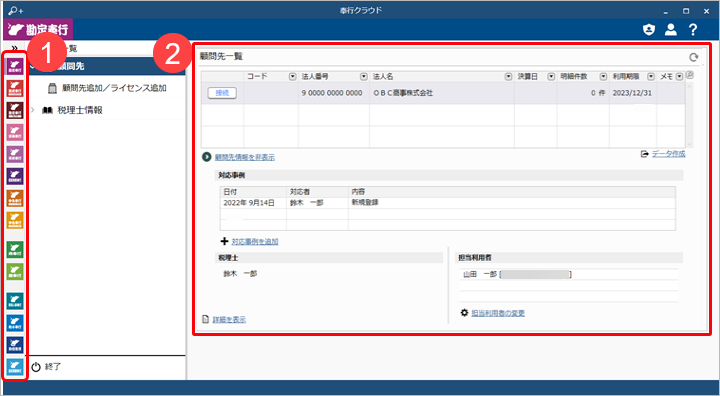Open the 明細件数 column filter dropdown
The width and height of the screenshot is (720, 396).
click(604, 77)
